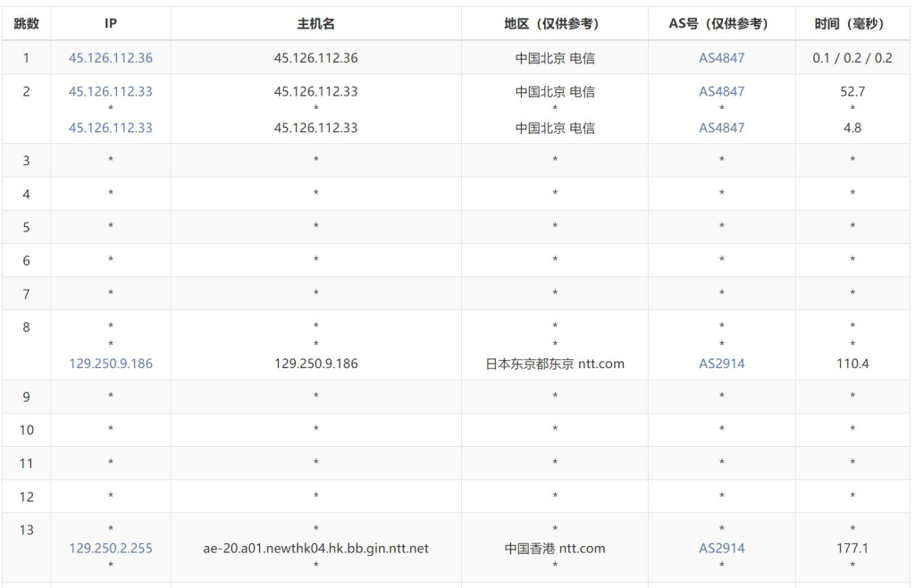Select the time value 52.7
915x588 pixels.
pyautogui.click(x=852, y=91)
